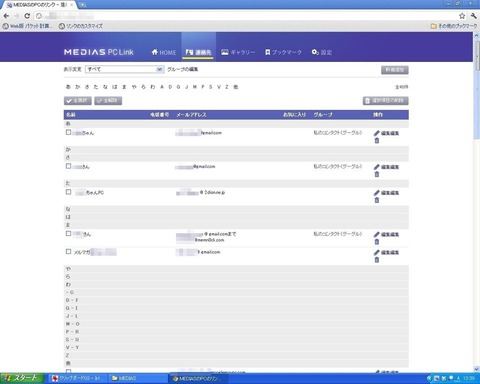Click the S - U section row
Screen dimensions: 480x384
click(236, 339)
